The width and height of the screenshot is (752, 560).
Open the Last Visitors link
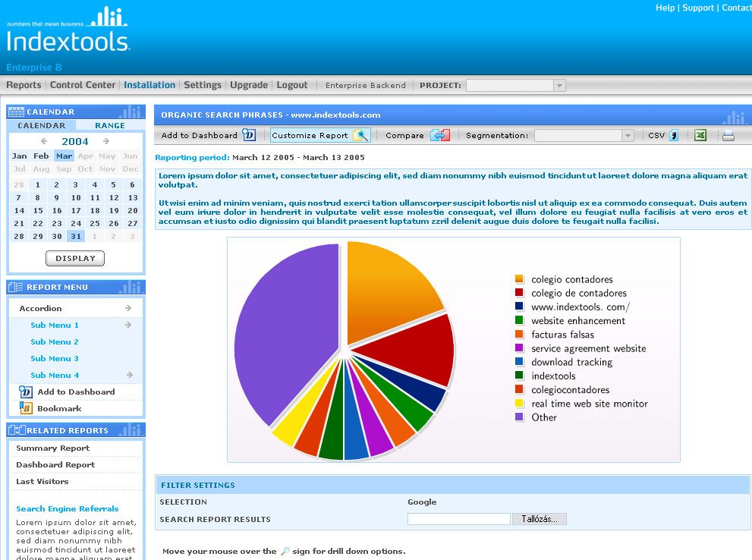click(42, 481)
